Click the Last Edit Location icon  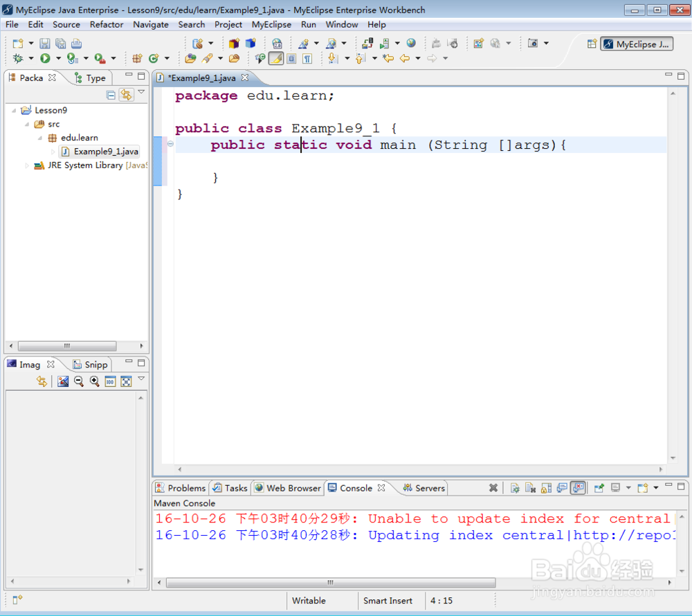click(388, 58)
